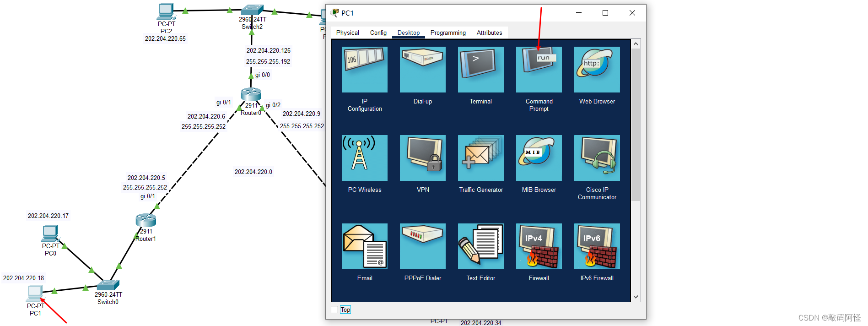Click the Switch0 device icon
This screenshot has width=868, height=326.
click(x=108, y=285)
